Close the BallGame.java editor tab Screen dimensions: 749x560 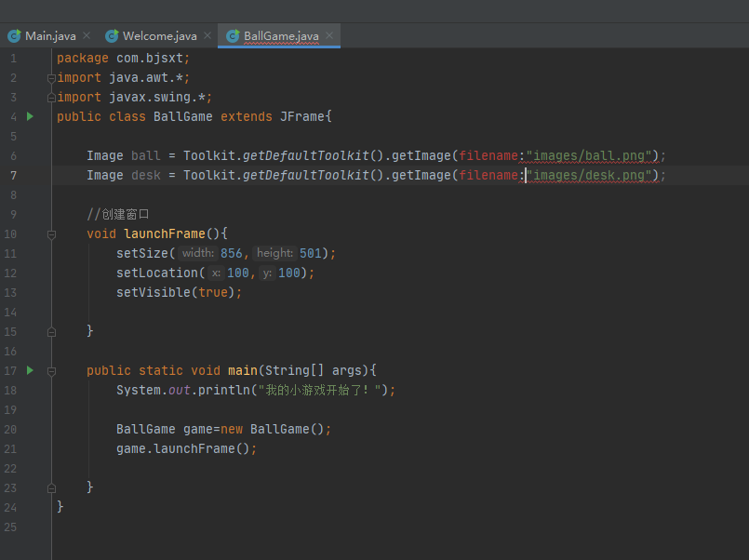329,35
